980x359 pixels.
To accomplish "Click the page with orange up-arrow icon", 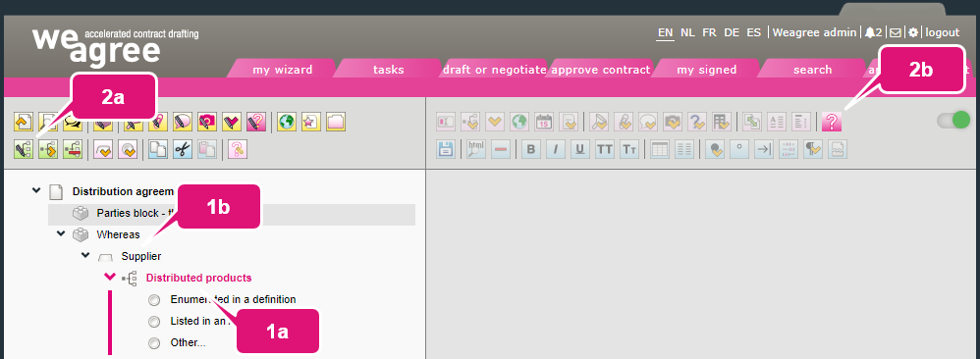I will pos(24,122).
